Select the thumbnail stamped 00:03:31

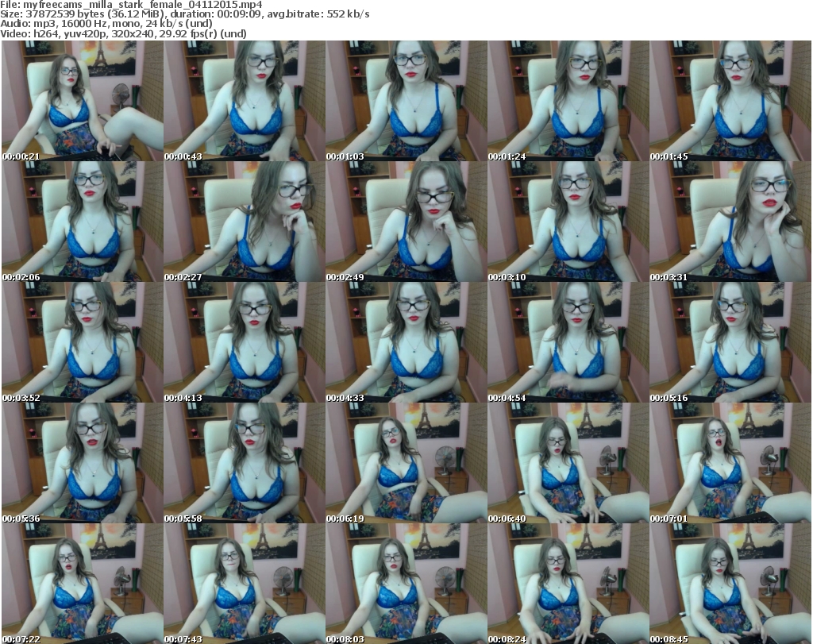click(x=730, y=222)
